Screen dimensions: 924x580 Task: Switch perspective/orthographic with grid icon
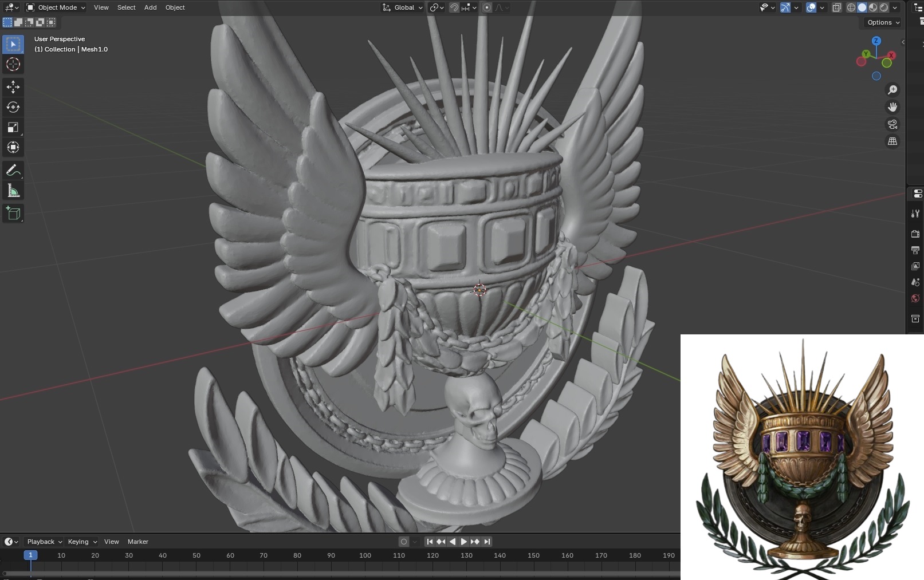click(x=892, y=141)
